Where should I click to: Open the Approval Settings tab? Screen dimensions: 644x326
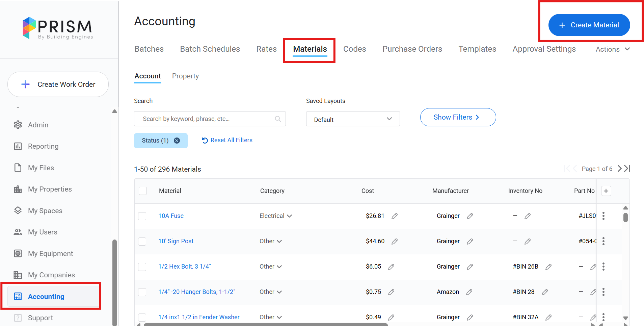tap(544, 49)
